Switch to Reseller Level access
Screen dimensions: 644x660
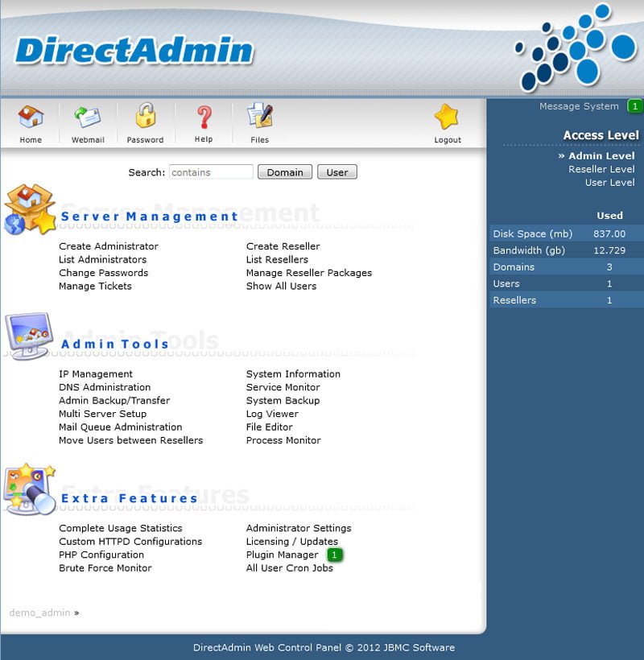tap(601, 169)
